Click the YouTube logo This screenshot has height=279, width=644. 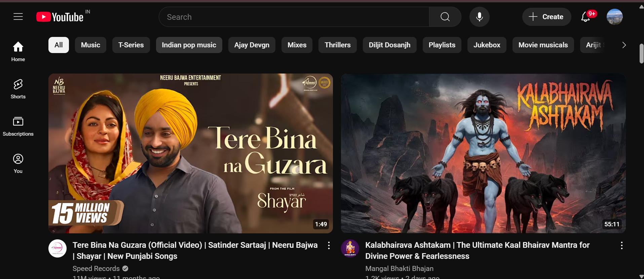point(60,17)
